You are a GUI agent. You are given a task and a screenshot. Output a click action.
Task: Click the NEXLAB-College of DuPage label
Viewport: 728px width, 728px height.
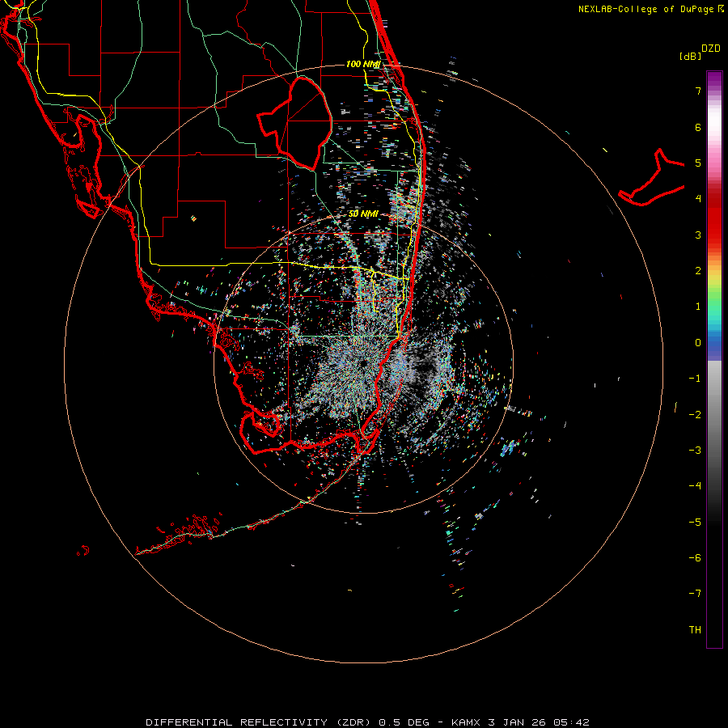click(651, 9)
